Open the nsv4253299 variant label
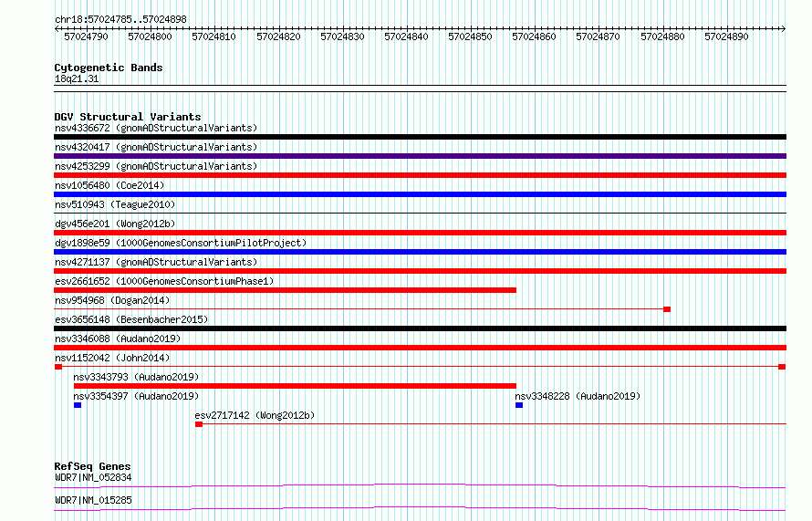 coord(156,166)
